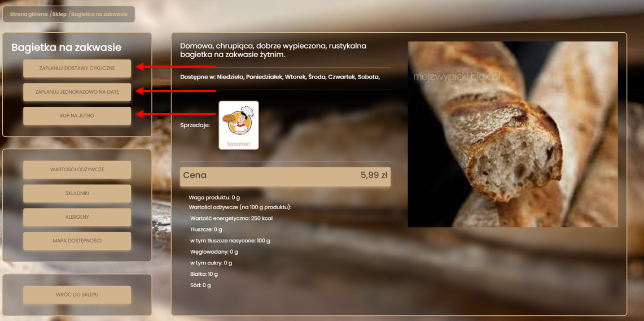
Task: Select Zaplanuj jednorazowo na datę
Action: pyautogui.click(x=77, y=92)
